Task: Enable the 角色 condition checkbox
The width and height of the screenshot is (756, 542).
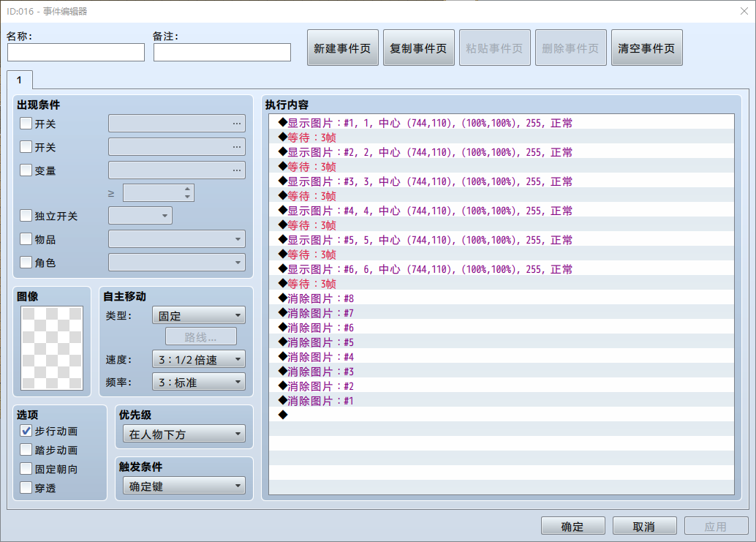Action: tap(26, 262)
